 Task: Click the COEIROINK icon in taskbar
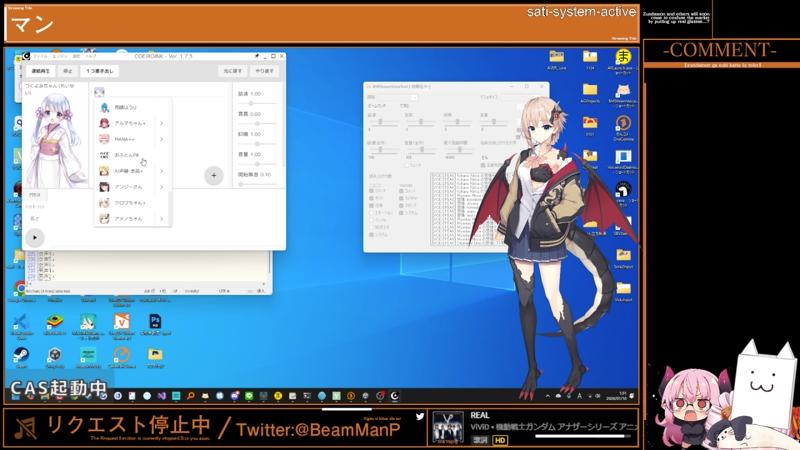coord(394,395)
